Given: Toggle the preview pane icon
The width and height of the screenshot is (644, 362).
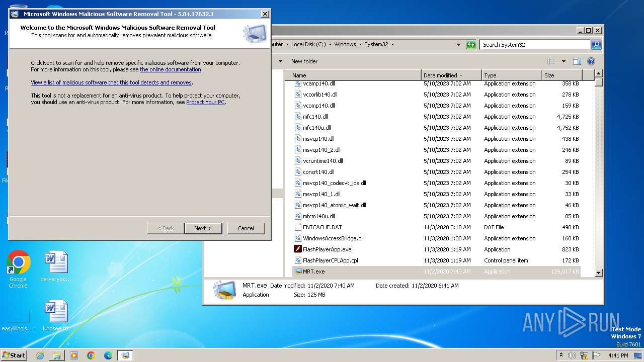Looking at the screenshot, I should (x=577, y=61).
